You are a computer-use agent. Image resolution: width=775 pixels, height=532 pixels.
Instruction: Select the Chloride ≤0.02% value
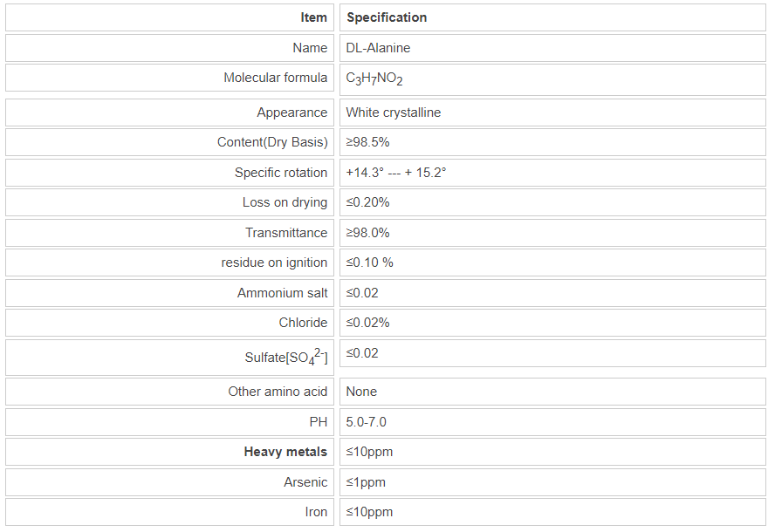pos(367,323)
